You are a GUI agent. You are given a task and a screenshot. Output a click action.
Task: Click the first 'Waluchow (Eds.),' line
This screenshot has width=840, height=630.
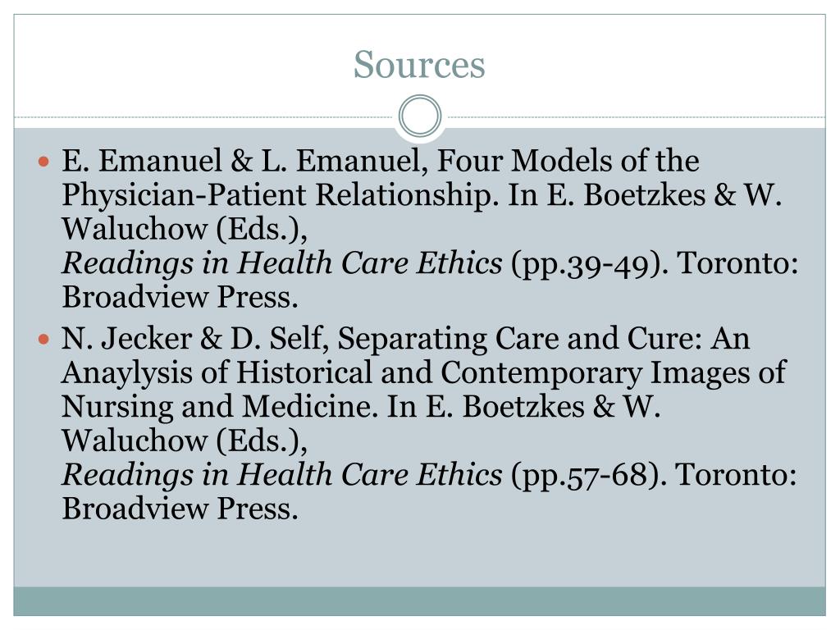(x=185, y=230)
